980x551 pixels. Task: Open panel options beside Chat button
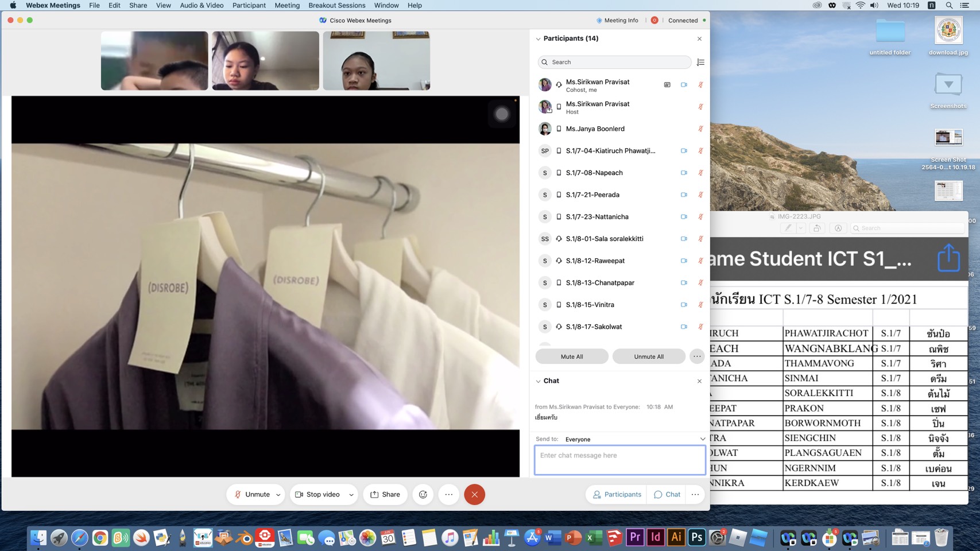695,494
